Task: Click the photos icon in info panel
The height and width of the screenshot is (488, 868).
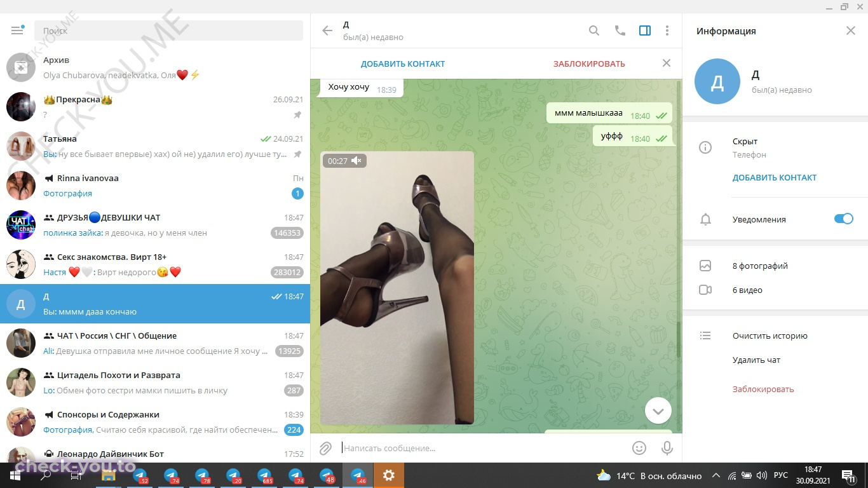Action: [x=705, y=266]
